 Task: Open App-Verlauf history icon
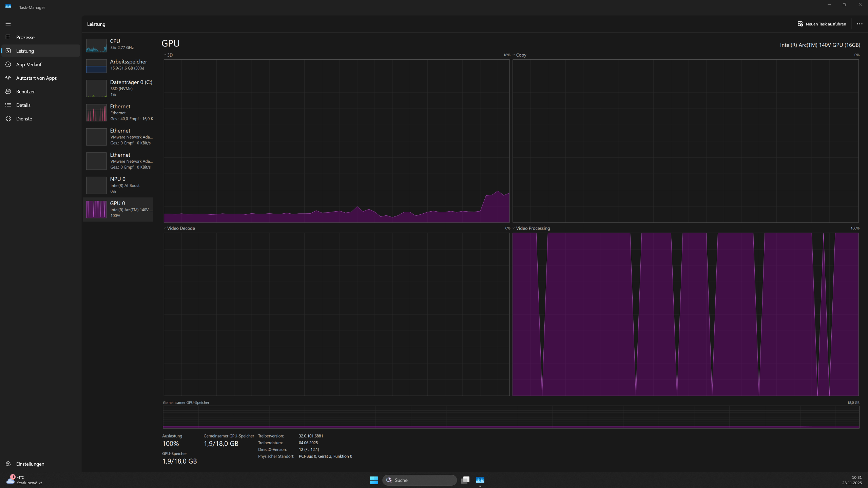pos(8,64)
